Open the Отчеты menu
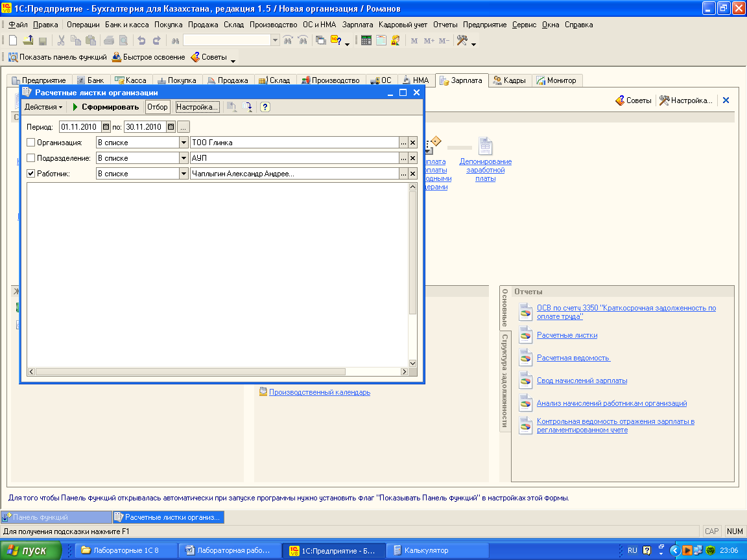 (x=445, y=25)
